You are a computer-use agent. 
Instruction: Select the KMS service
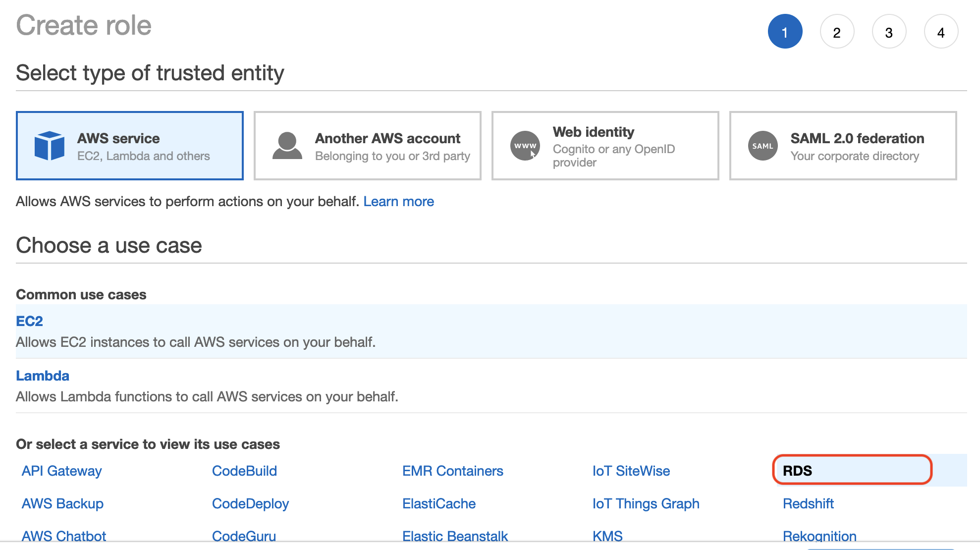coord(608,536)
